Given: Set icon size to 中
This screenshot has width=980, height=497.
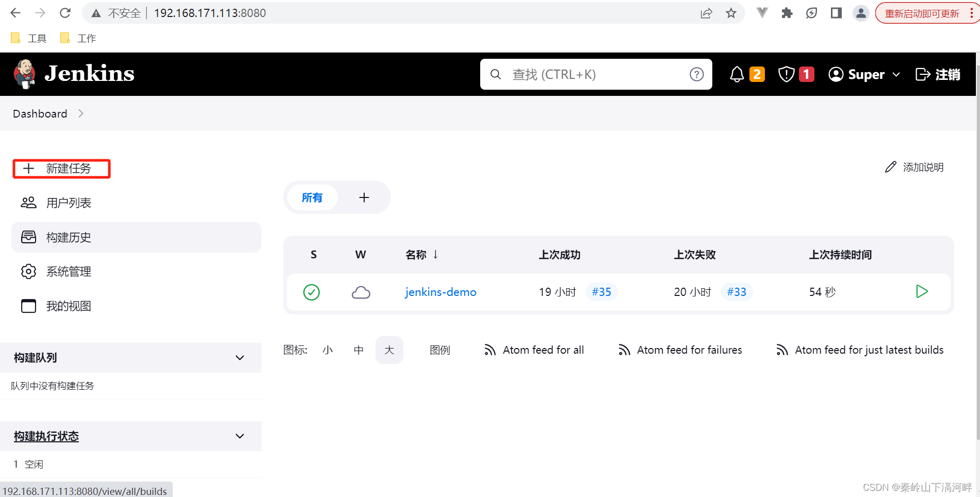Looking at the screenshot, I should 358,350.
